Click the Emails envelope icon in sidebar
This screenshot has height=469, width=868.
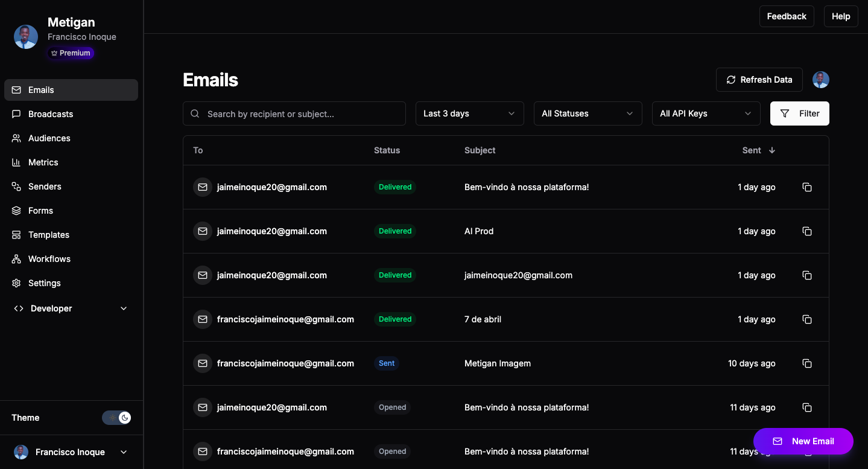pyautogui.click(x=16, y=90)
